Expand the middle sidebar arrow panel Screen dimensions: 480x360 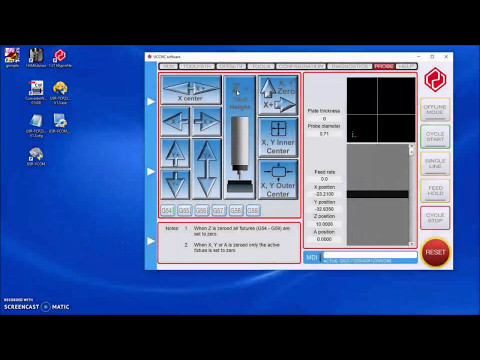151,171
